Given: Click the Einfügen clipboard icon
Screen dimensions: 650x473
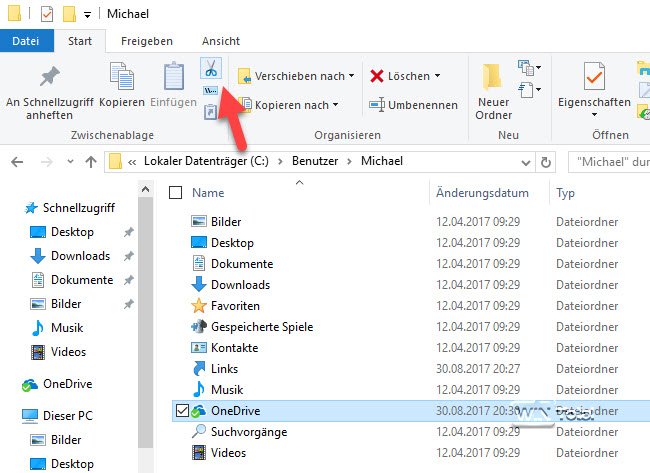Looking at the screenshot, I should [174, 76].
